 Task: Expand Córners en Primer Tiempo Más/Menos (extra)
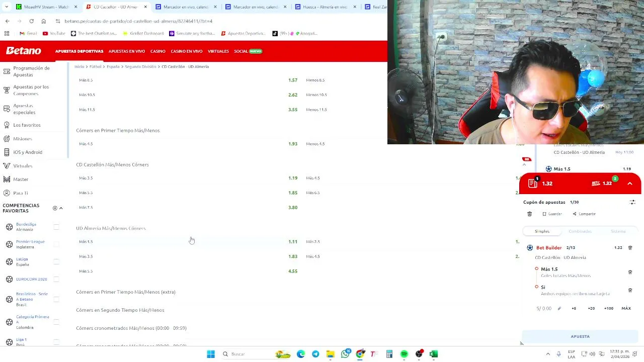pyautogui.click(x=126, y=292)
